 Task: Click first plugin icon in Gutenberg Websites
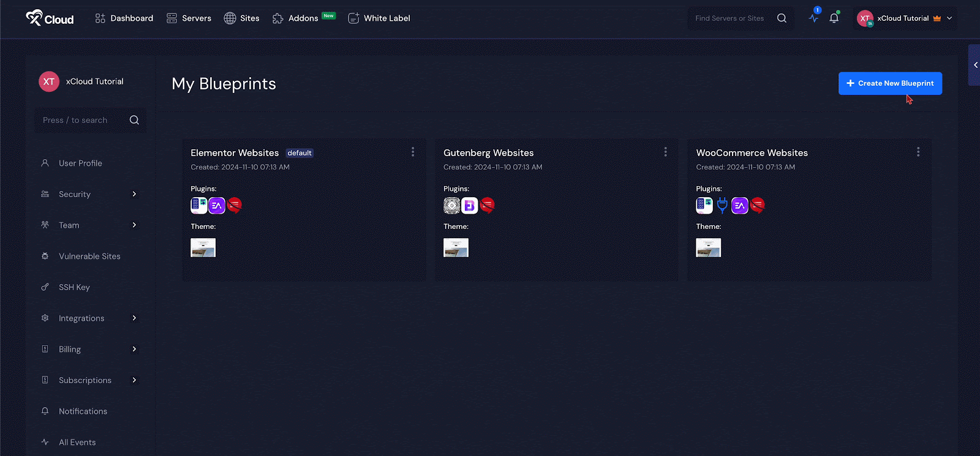point(452,206)
